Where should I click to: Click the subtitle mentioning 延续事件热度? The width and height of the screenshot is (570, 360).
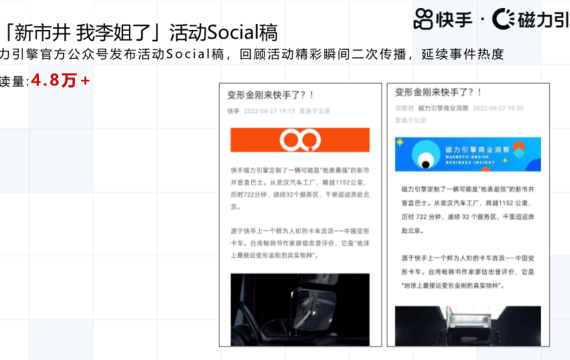pyautogui.click(x=252, y=54)
